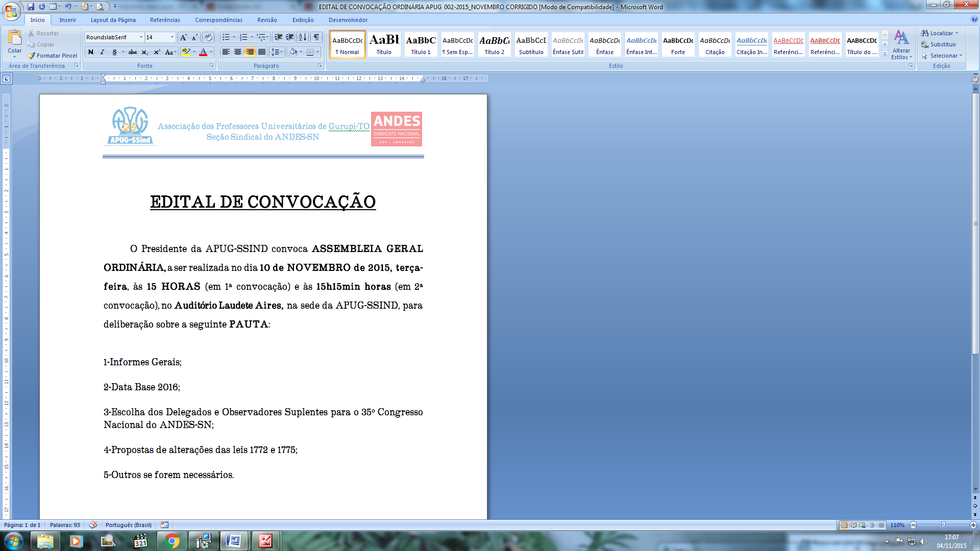Save the document via Quick Access toolbar
Screen dimensions: 980x551
click(32, 7)
